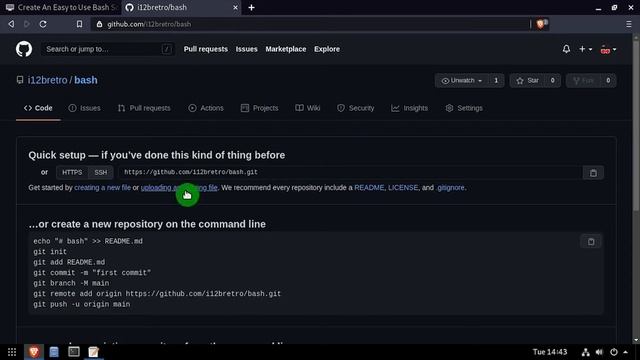The height and width of the screenshot is (360, 640).
Task: Open a new browser tab
Action: pos(251,7)
